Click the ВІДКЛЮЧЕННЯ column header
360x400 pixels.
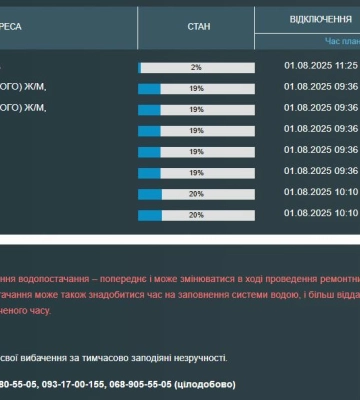(321, 19)
